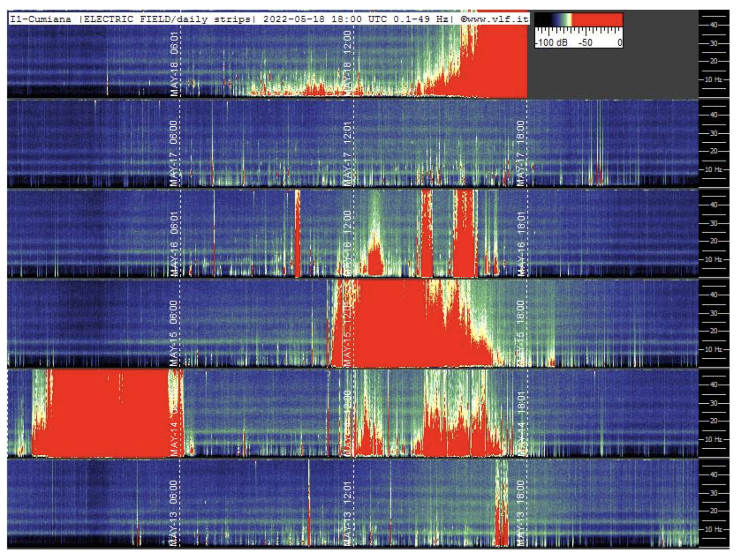This screenshot has width=741, height=560.
Task: Select the -100 dB legend label
Action: coord(552,43)
